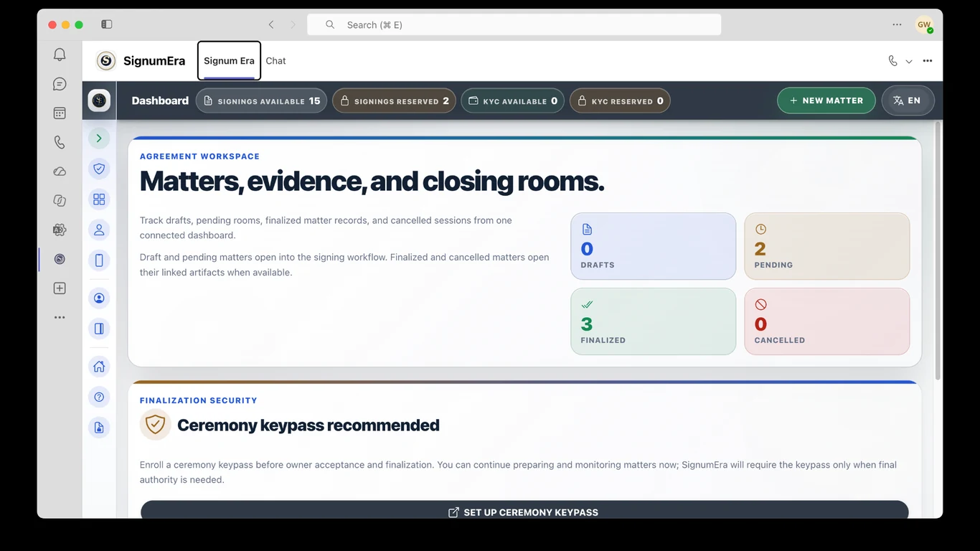Open Teams Activity bell icon
The image size is (980, 551).
coord(60,55)
